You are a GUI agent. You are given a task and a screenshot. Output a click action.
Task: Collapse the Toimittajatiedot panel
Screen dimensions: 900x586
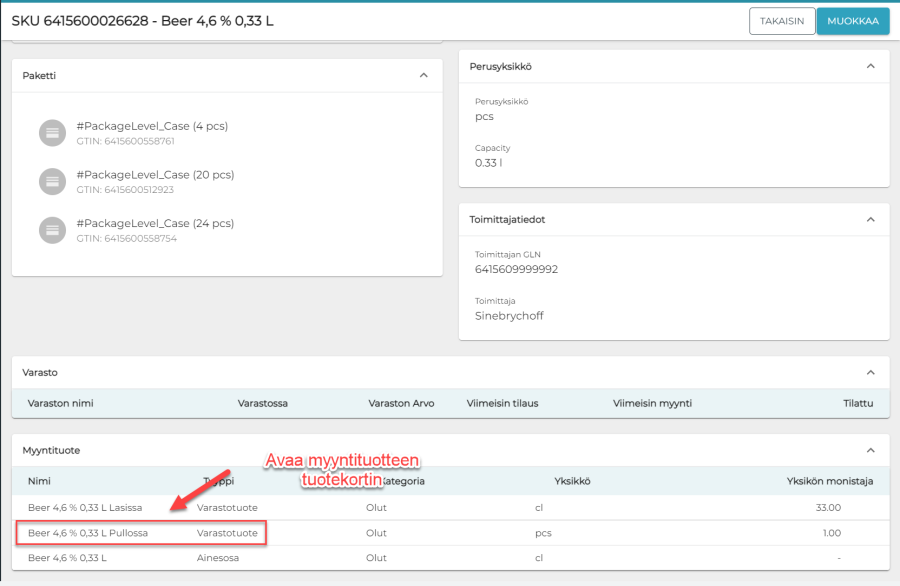(870, 219)
